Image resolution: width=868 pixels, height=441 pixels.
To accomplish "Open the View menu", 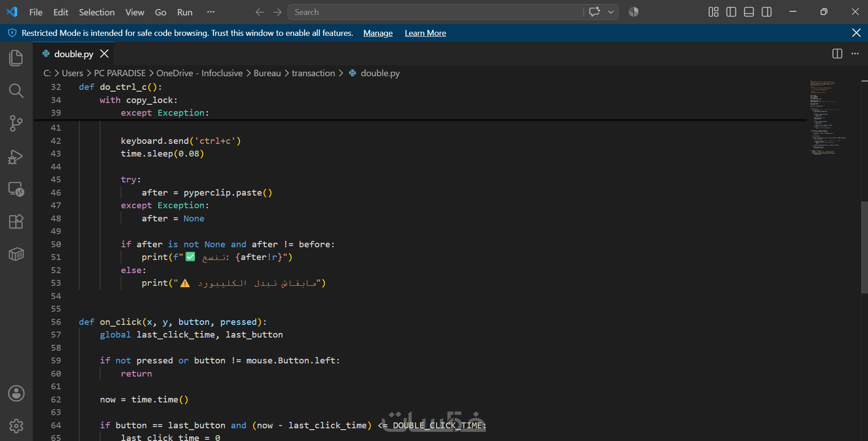I will (135, 12).
